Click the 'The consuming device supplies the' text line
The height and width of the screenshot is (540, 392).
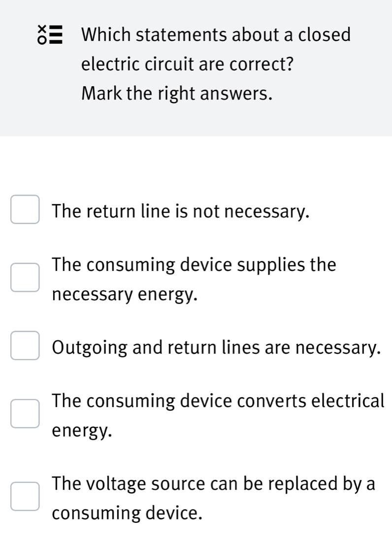click(x=195, y=265)
